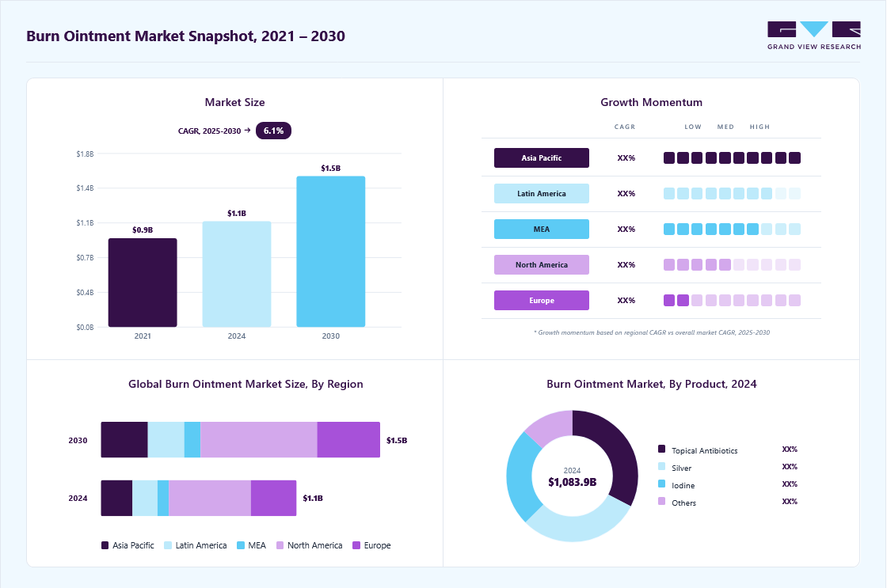
Task: Click the Burn Ointment Market By Product heading
Action: (651, 384)
